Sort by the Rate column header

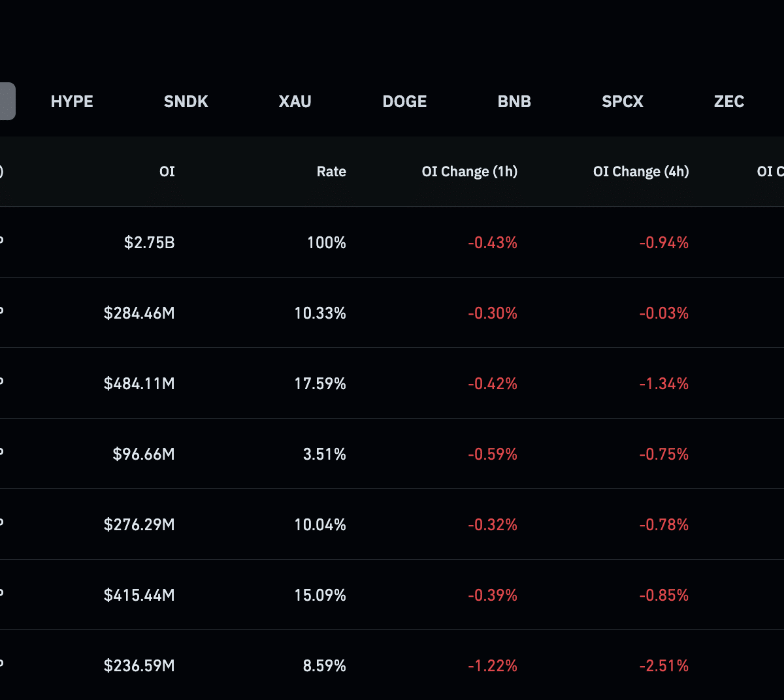tap(331, 172)
